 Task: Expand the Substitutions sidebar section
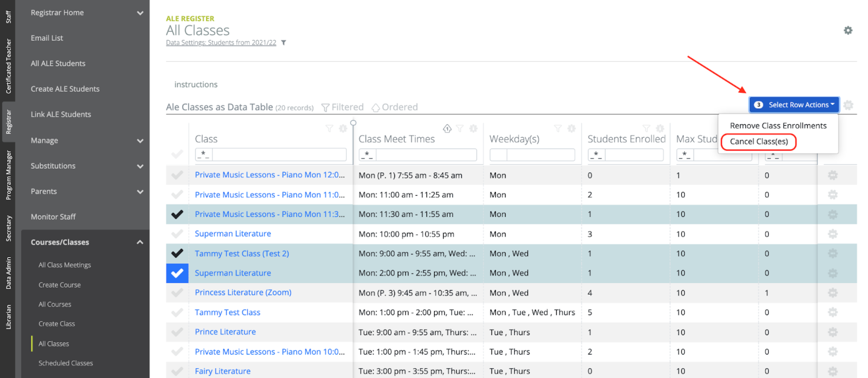140,166
